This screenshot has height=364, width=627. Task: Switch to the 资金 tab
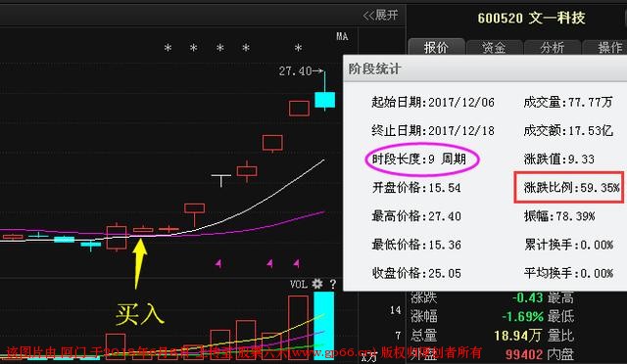click(x=494, y=47)
